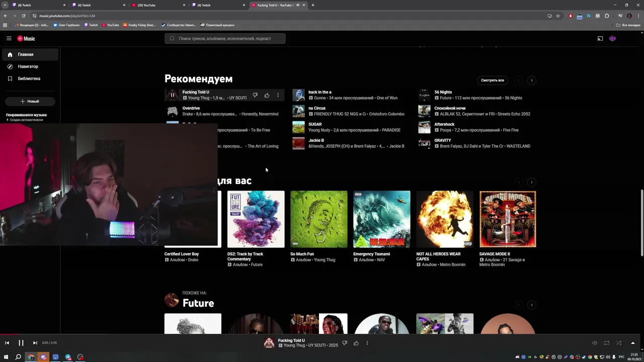Play 'Jackie B' track thumbnail

click(x=299, y=143)
